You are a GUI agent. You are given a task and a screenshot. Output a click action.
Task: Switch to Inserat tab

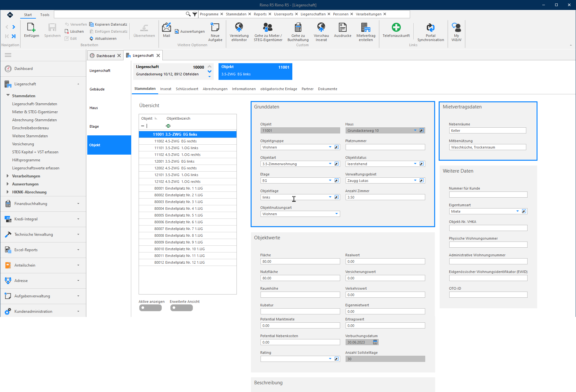(166, 89)
